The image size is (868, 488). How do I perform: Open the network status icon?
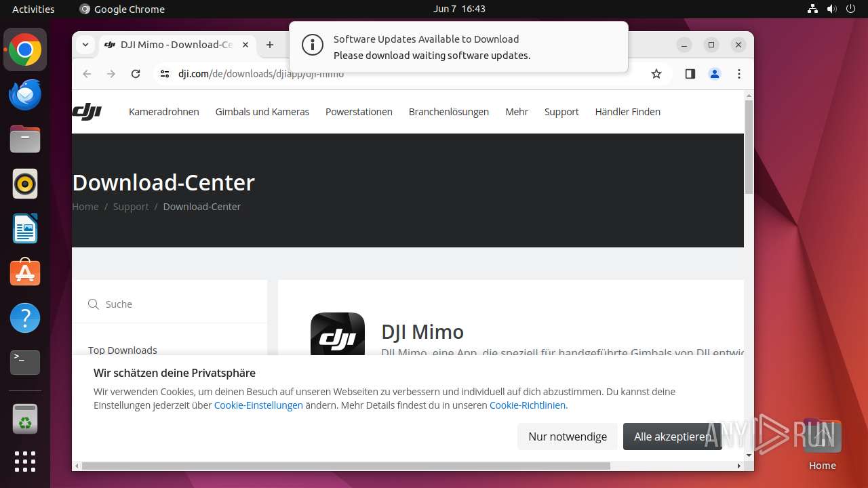click(x=812, y=9)
